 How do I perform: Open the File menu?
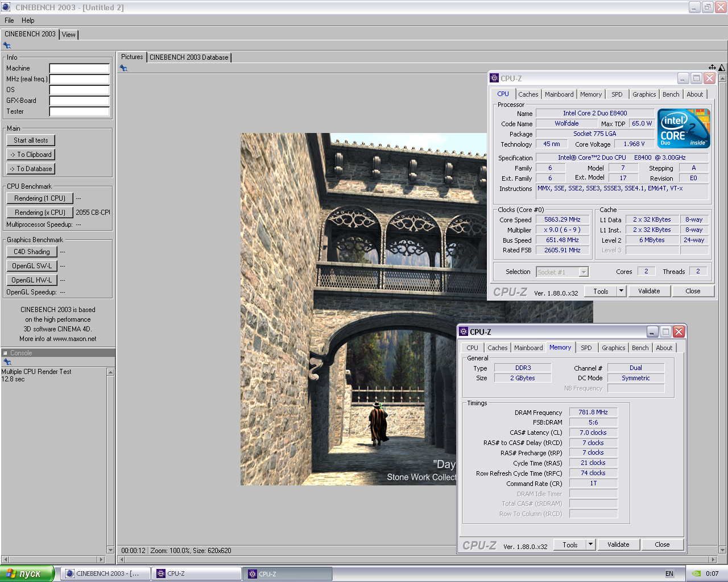[9, 20]
